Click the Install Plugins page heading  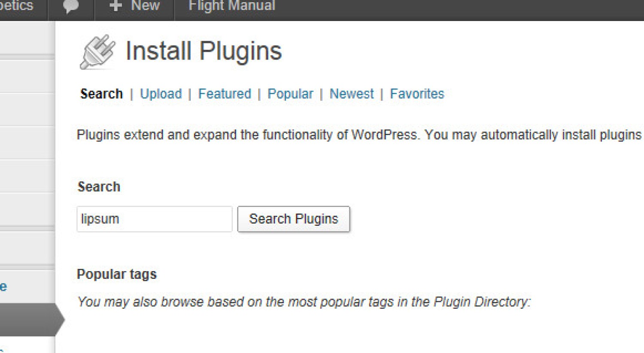pos(204,51)
